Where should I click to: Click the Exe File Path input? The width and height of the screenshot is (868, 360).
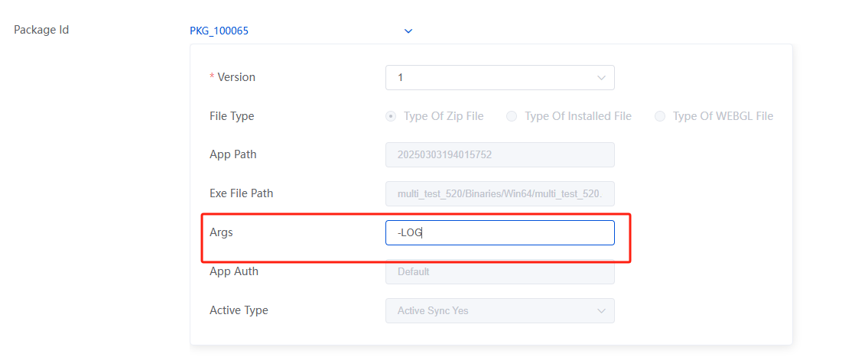click(500, 193)
